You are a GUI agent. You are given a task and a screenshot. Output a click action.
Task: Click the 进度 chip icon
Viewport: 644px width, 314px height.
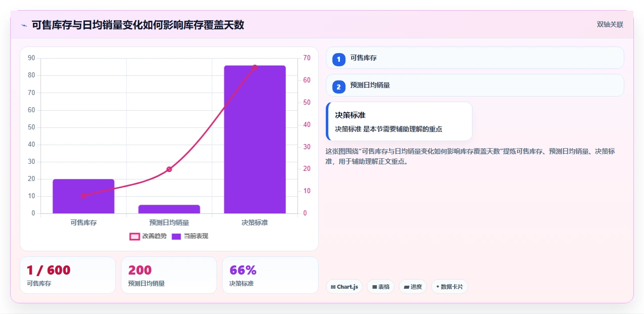tap(406, 287)
